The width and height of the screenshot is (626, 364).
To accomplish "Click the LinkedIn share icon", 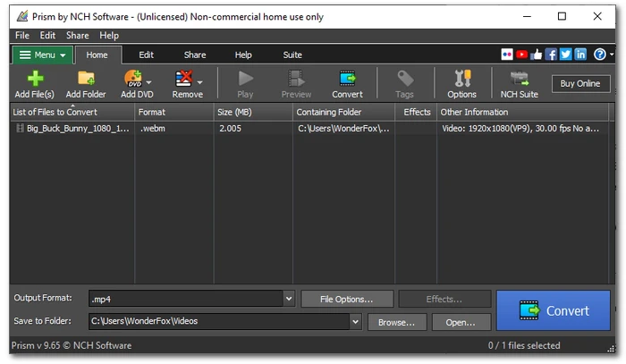I will 580,55.
